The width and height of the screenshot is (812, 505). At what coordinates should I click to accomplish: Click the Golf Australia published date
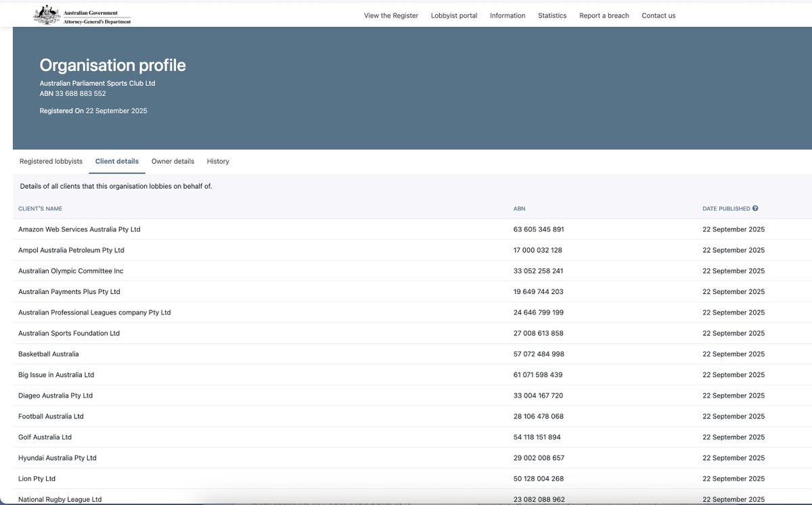(734, 437)
